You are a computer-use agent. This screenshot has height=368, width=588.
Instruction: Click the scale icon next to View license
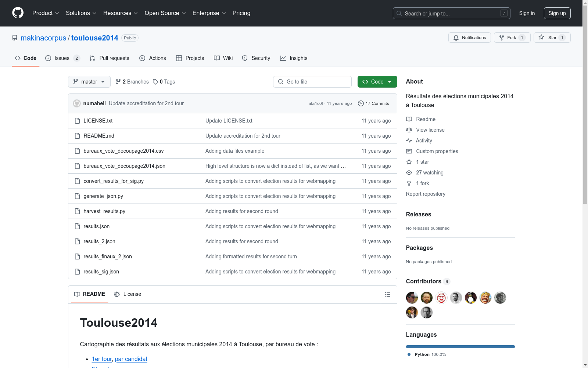[409, 130]
